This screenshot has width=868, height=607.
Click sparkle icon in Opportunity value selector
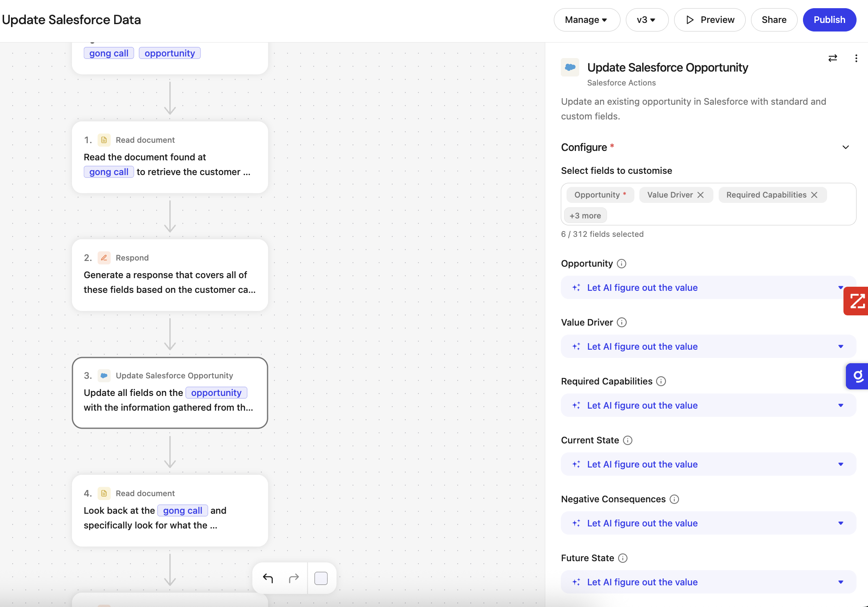click(576, 288)
